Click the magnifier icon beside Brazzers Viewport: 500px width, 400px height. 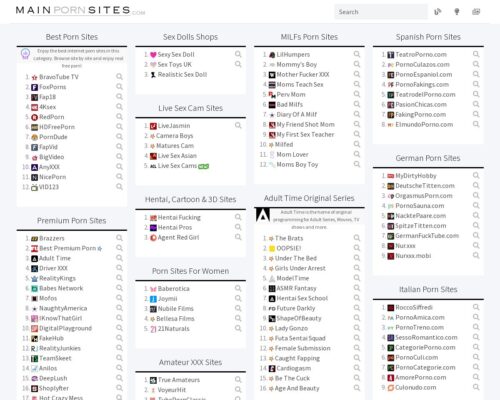point(119,238)
